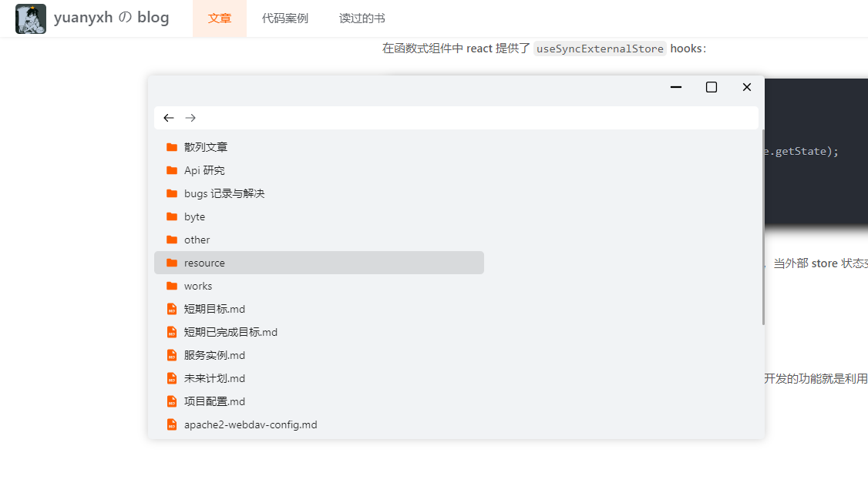Click the folder icon of Api 研究
Image resolution: width=868 pixels, height=503 pixels.
point(172,170)
